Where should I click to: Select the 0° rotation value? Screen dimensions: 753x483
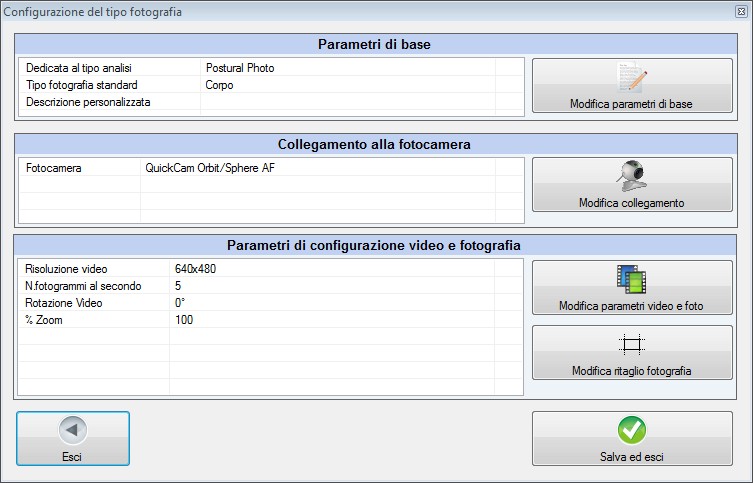[180, 303]
